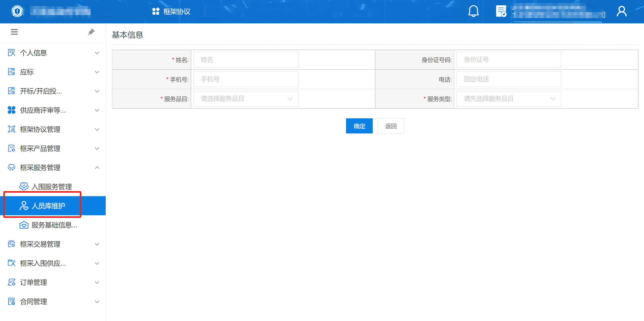Open the 框架协议 module grid icon
644x321 pixels.
pyautogui.click(x=156, y=11)
